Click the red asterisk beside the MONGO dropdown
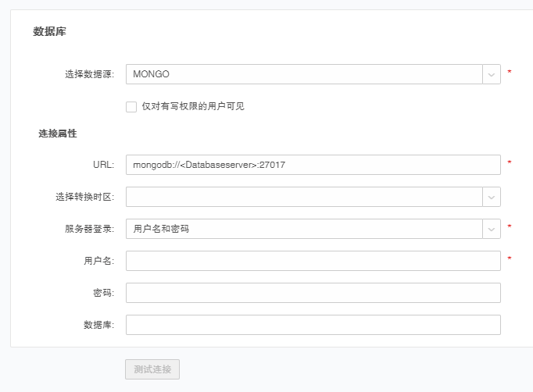This screenshot has width=533, height=392. pos(510,73)
